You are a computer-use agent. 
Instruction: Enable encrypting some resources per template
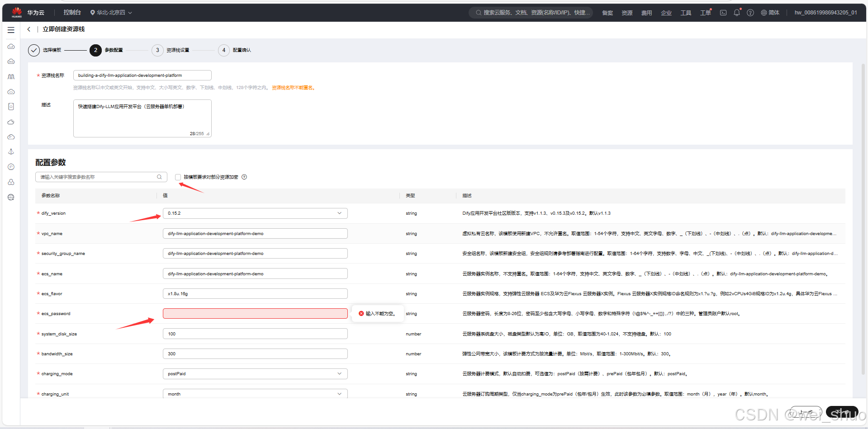click(x=178, y=177)
